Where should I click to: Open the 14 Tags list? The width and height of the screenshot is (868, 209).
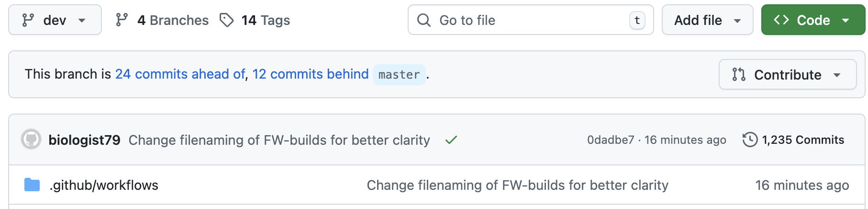[x=266, y=20]
